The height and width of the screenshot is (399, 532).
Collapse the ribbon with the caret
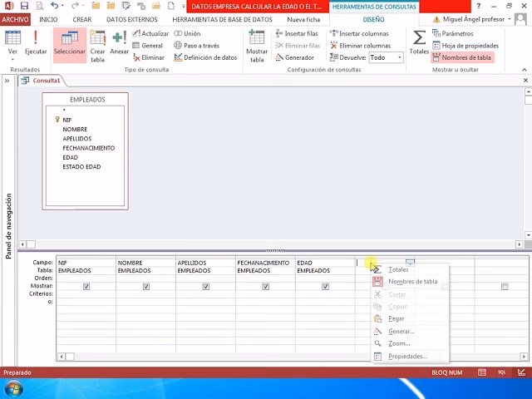click(x=525, y=70)
